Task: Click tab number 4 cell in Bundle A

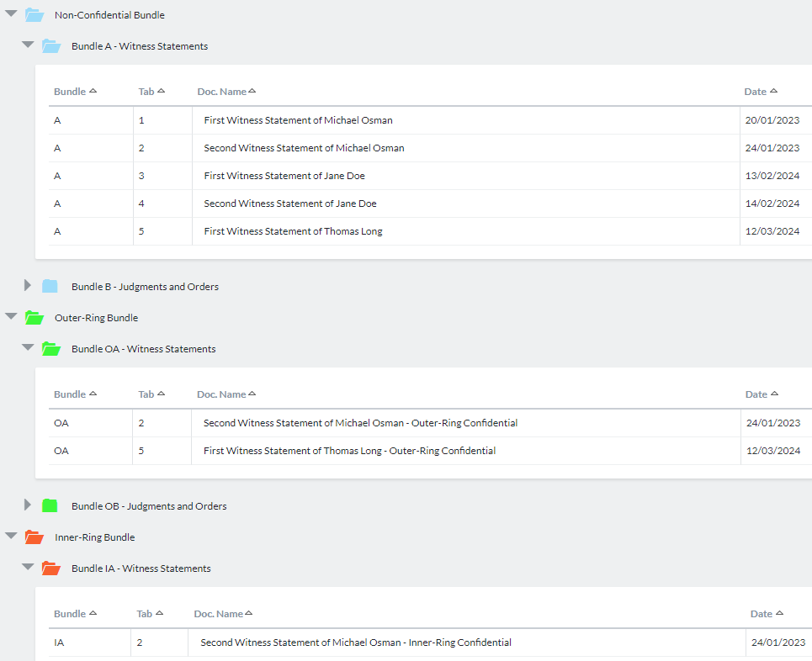Action: click(162, 204)
